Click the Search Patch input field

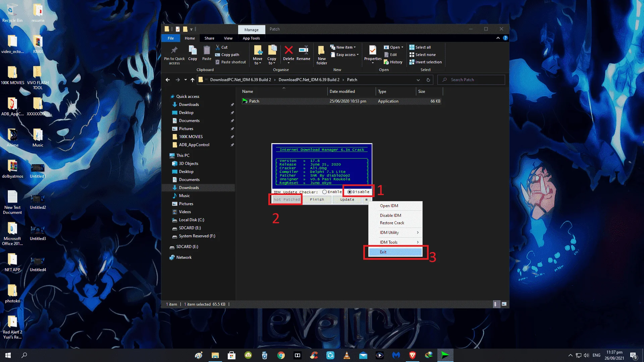pyautogui.click(x=471, y=80)
